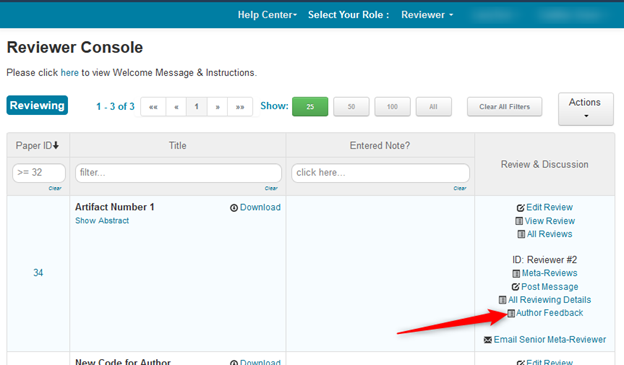Screen dimensions: 624x365
Task: Click the Entered Note 'click here' field
Action: pos(380,173)
